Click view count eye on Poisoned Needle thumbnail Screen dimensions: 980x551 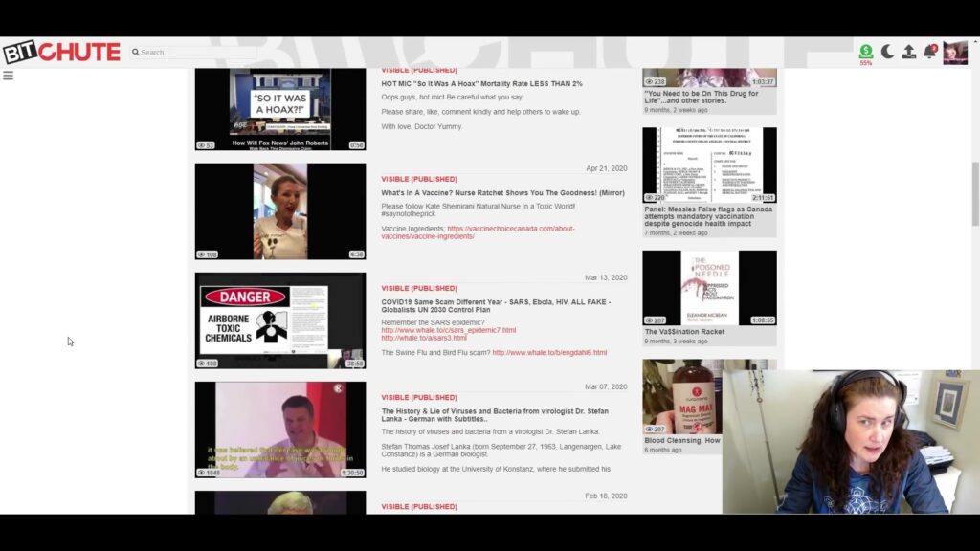click(649, 320)
